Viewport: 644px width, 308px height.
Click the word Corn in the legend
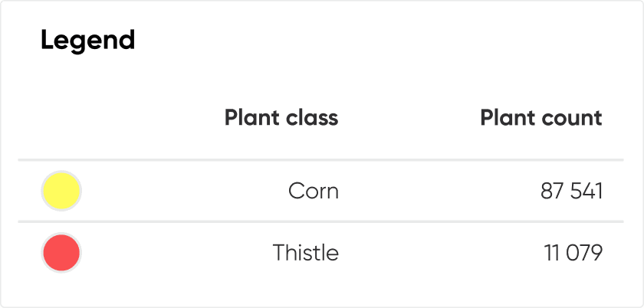[x=313, y=191]
